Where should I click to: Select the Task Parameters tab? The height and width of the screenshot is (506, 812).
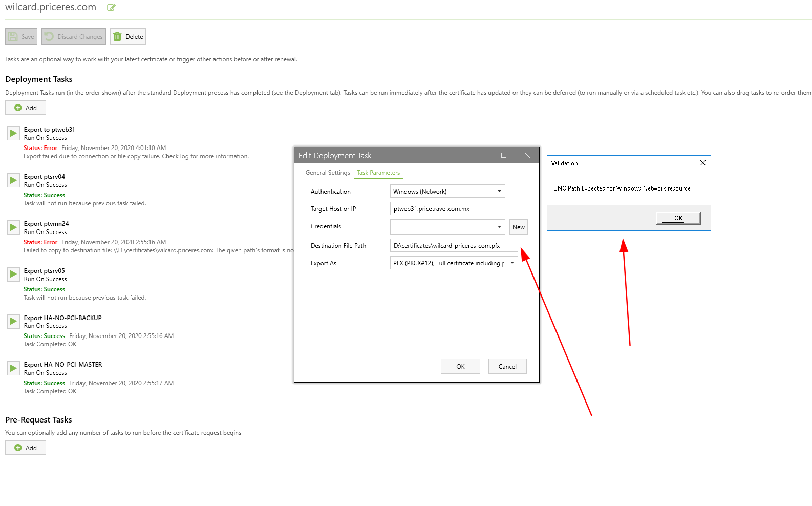pos(378,173)
